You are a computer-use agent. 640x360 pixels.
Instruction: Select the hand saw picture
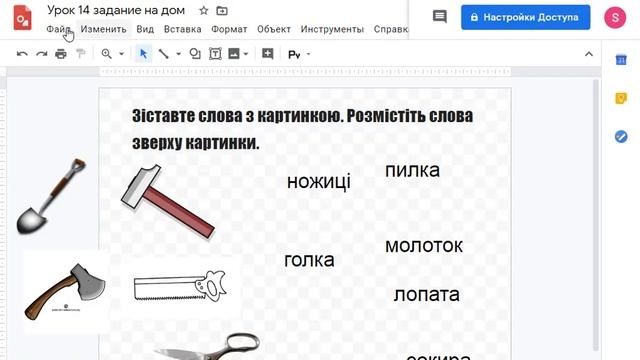pyautogui.click(x=180, y=286)
